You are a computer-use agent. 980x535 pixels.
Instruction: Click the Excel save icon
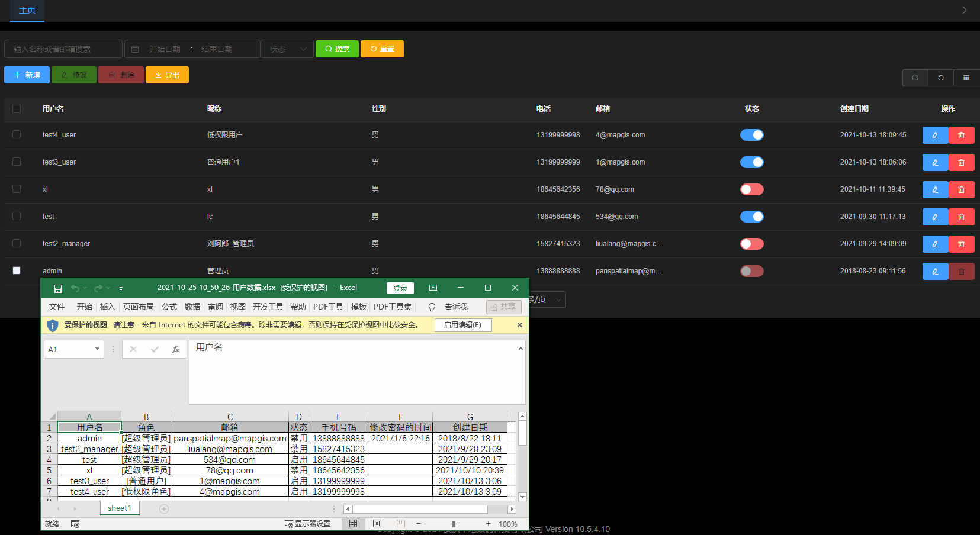[x=58, y=288]
